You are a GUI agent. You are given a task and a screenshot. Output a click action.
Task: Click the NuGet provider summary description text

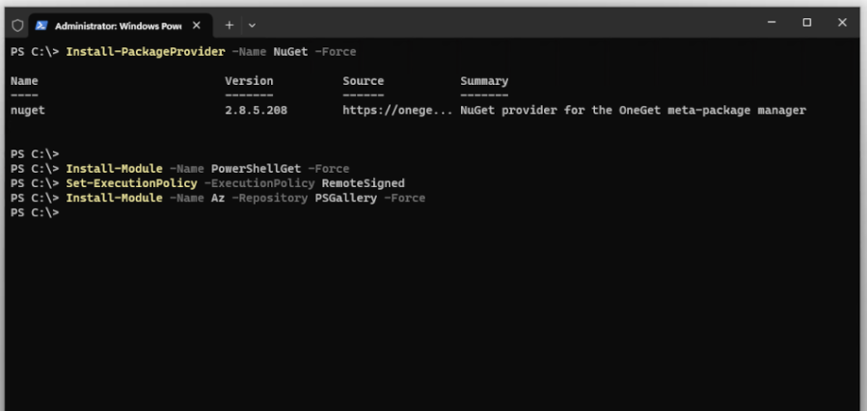click(x=633, y=110)
